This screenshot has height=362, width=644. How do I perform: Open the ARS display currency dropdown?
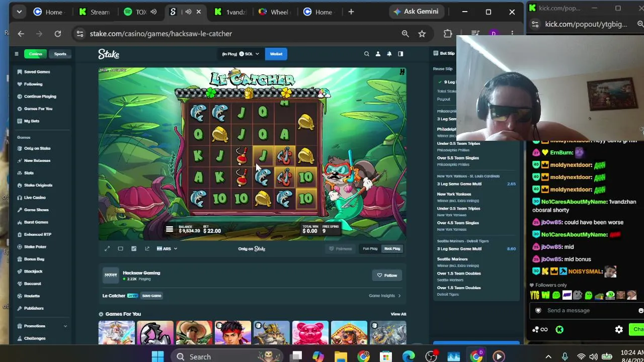(167, 248)
